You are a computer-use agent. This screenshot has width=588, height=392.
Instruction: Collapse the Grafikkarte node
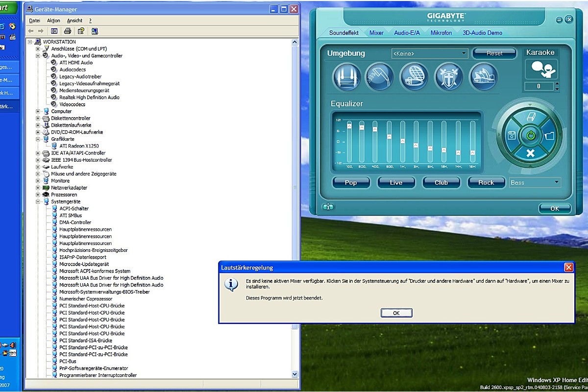coord(38,139)
